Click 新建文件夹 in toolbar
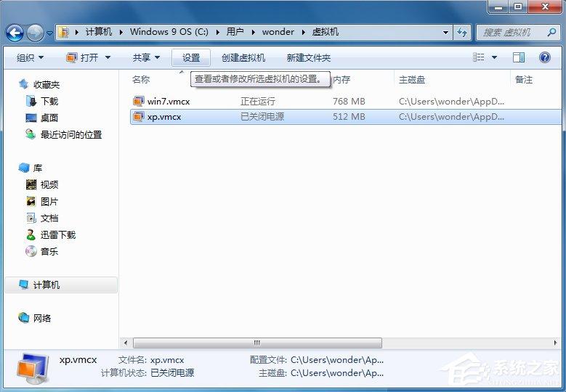Screen dimensions: 566x392 pyautogui.click(x=308, y=57)
